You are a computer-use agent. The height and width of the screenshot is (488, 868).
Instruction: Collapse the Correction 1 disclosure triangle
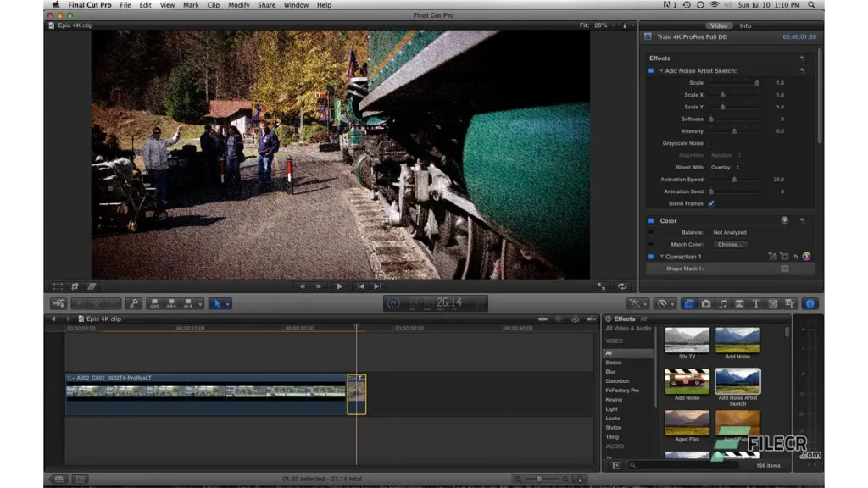661,257
